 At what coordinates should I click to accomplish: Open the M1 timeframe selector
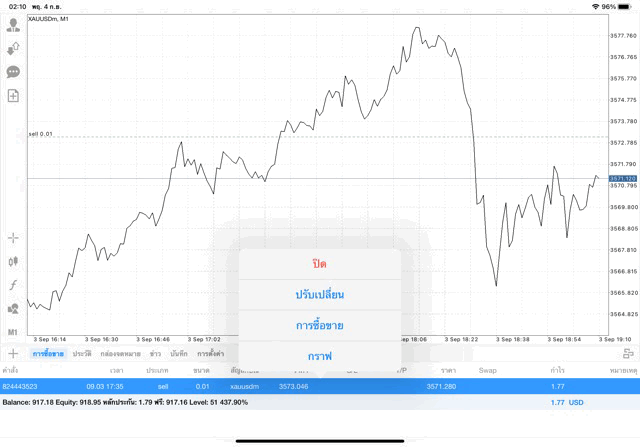(x=13, y=331)
